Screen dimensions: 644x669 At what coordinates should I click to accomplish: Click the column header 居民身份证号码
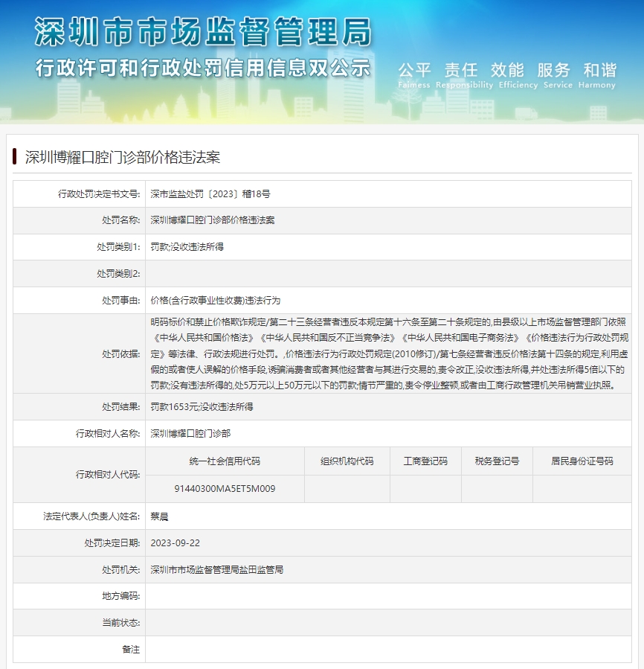582,461
